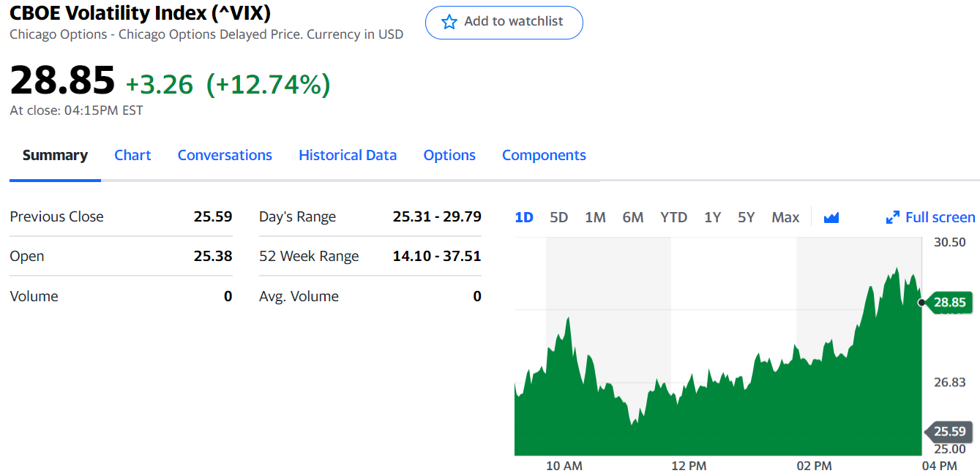Image resolution: width=980 pixels, height=476 pixels.
Task: Click the 04 PM x-axis label
Action: 939,466
